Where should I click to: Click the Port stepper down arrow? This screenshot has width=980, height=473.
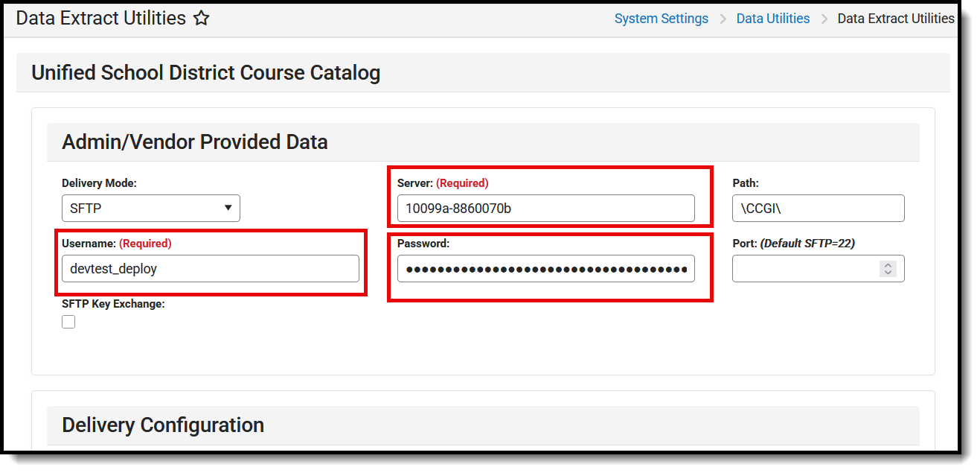(x=888, y=272)
